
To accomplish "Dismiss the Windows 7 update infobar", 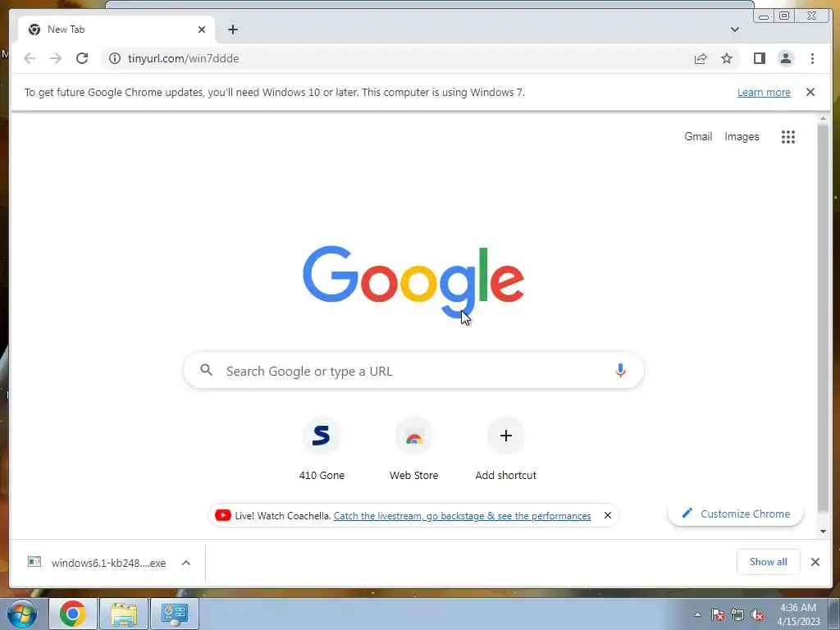I will [810, 92].
